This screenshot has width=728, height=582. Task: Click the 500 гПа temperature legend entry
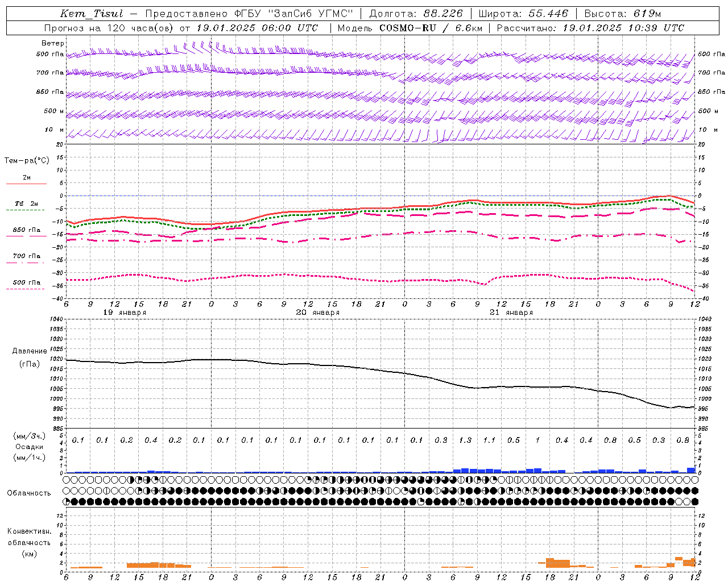[27, 282]
